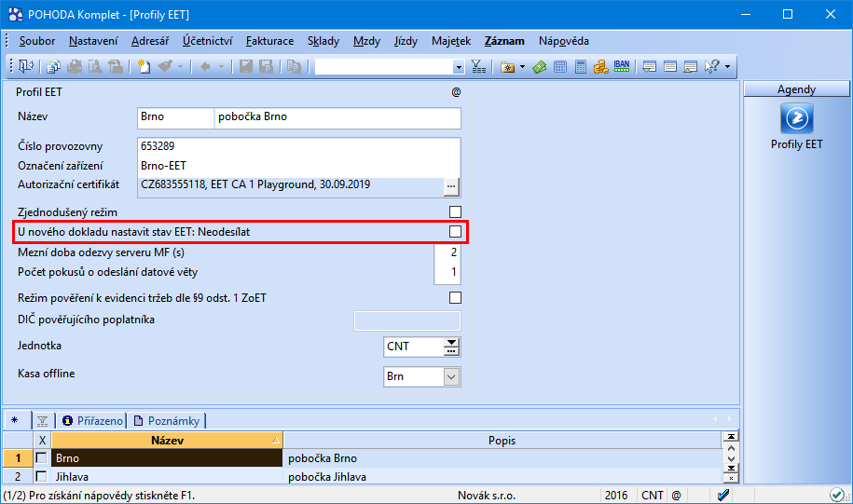Click the exit door icon in toolbar
This screenshot has width=853, height=504.
coord(25,66)
